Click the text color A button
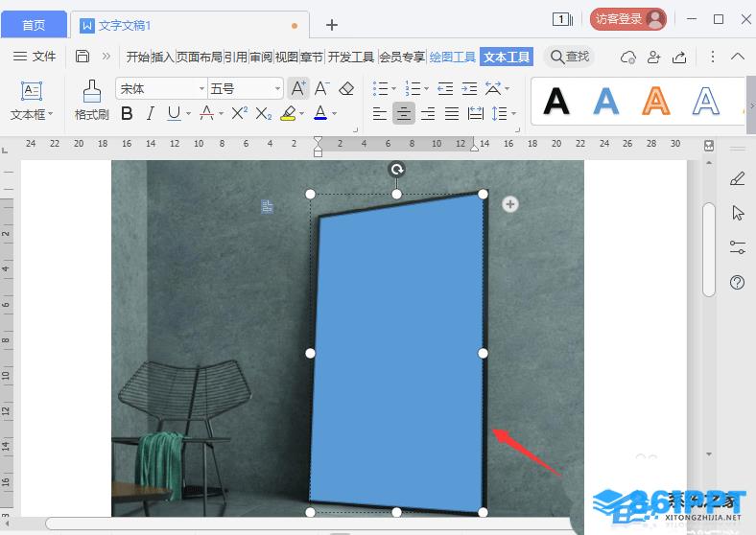The image size is (756, 535). pyautogui.click(x=320, y=114)
